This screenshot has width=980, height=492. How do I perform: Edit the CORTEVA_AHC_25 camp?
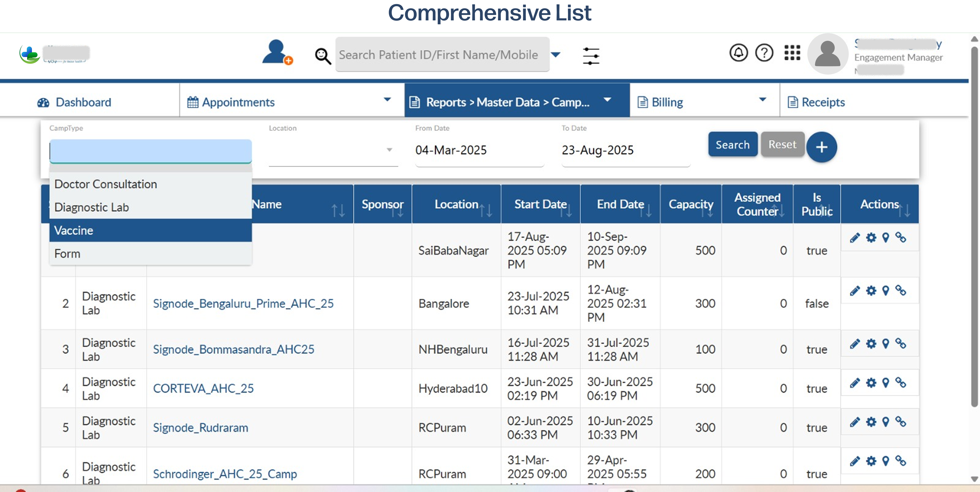(855, 383)
